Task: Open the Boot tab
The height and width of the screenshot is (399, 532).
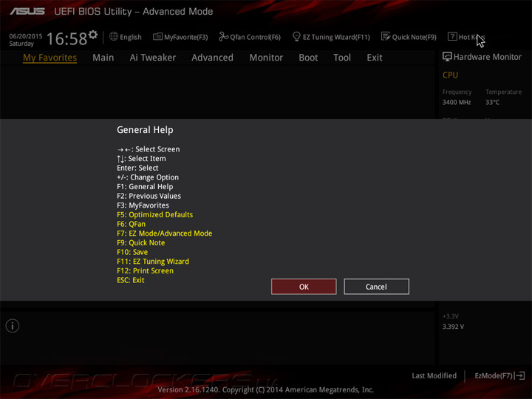Action: tap(308, 58)
